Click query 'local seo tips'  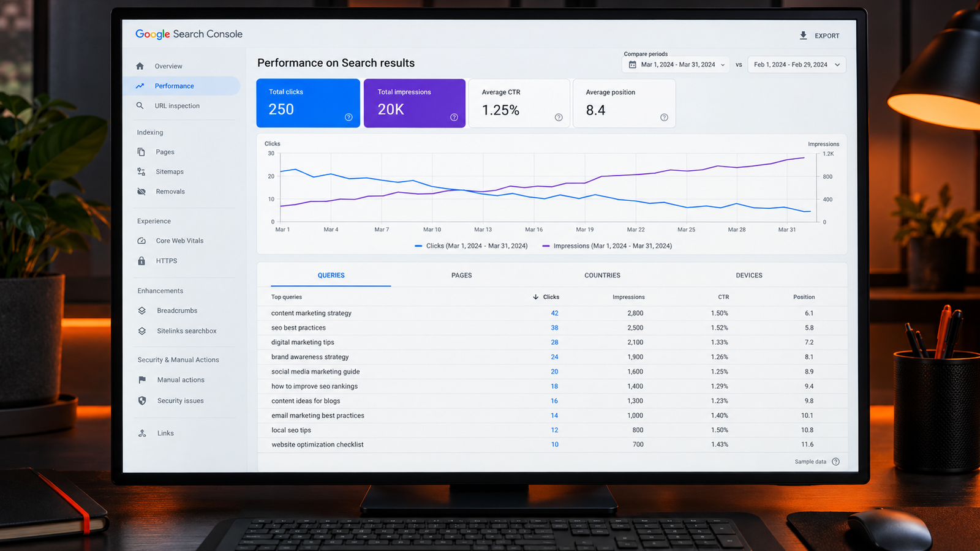coord(291,430)
